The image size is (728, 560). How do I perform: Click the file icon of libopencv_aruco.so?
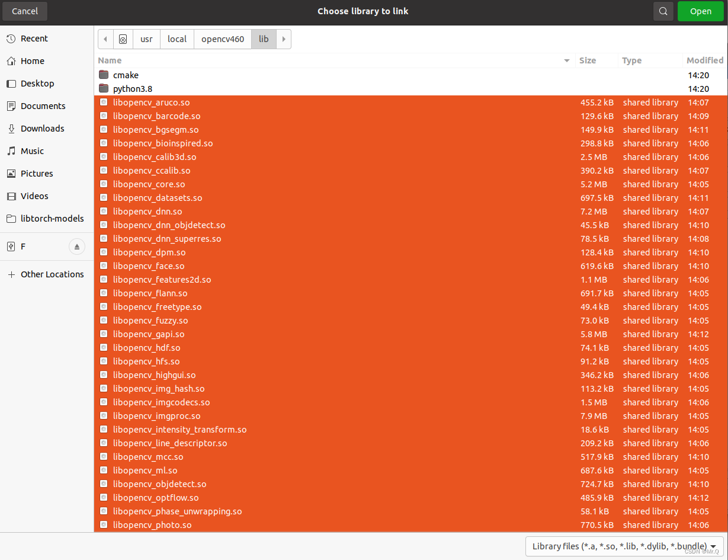[x=104, y=102]
